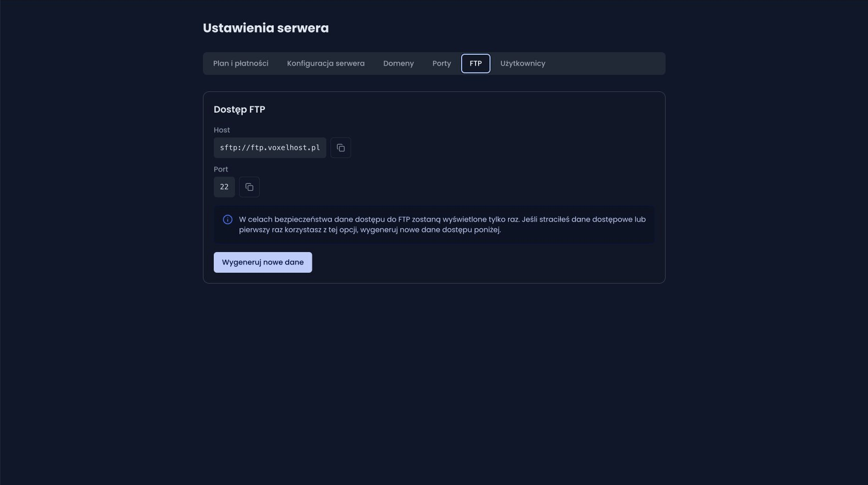
Task: Open the Użytkownicy tab
Action: click(x=523, y=64)
